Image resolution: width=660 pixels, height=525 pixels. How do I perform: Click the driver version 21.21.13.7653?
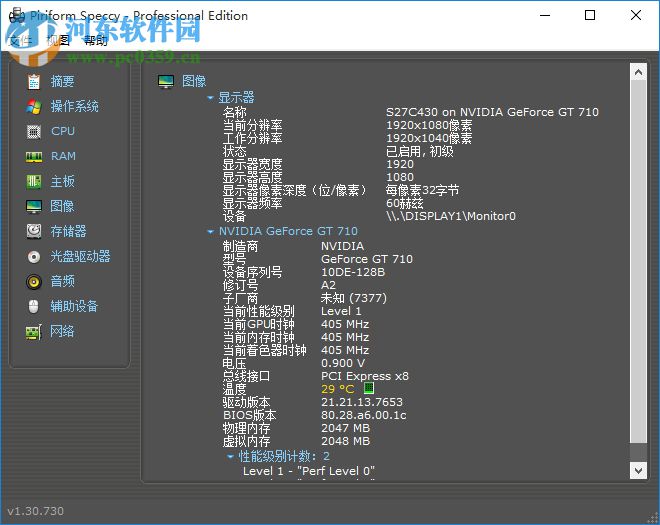tap(362, 402)
